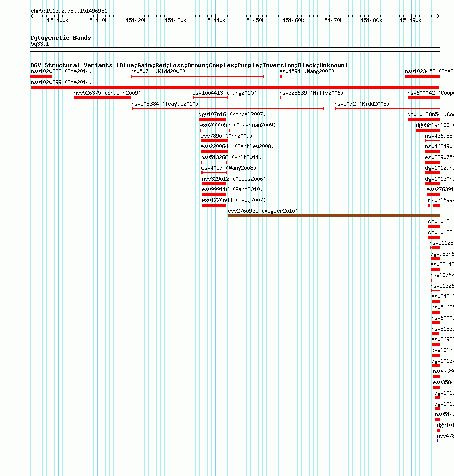Select the esv7890 (Ahn2009) label

pyautogui.click(x=226, y=136)
